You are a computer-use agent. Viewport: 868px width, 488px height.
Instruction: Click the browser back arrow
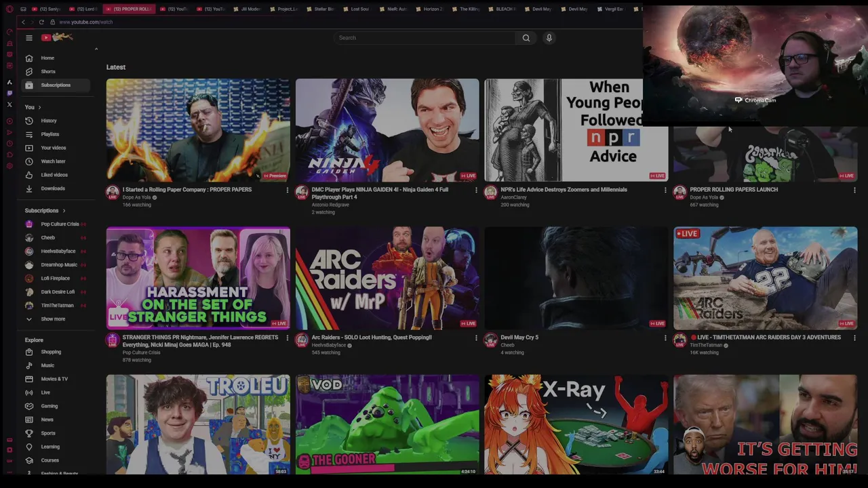coord(23,22)
